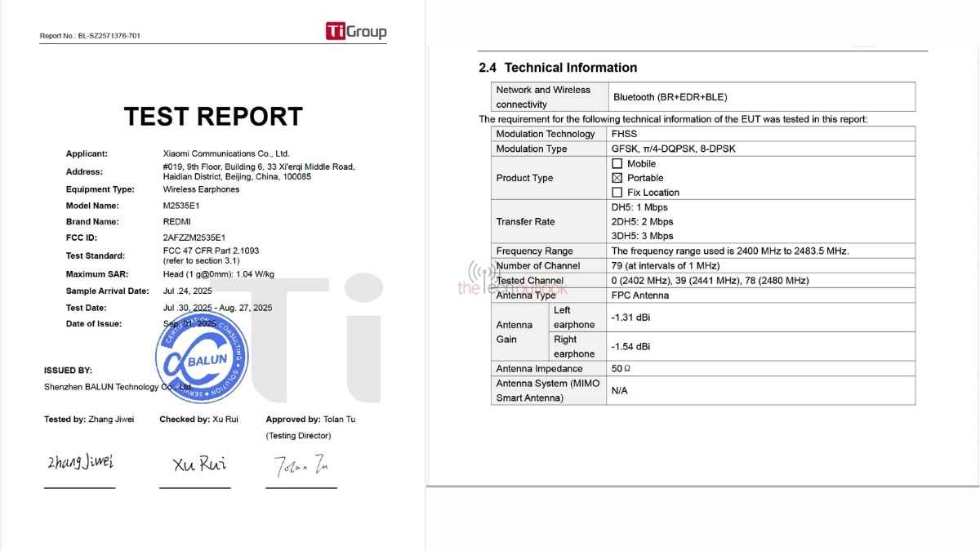Click Zhang Jiwei's handwritten signature
This screenshot has width=980, height=551.
coord(80,463)
